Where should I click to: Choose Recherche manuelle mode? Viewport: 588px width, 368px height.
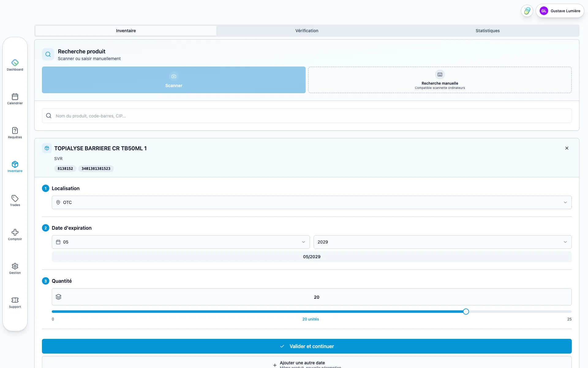click(439, 80)
